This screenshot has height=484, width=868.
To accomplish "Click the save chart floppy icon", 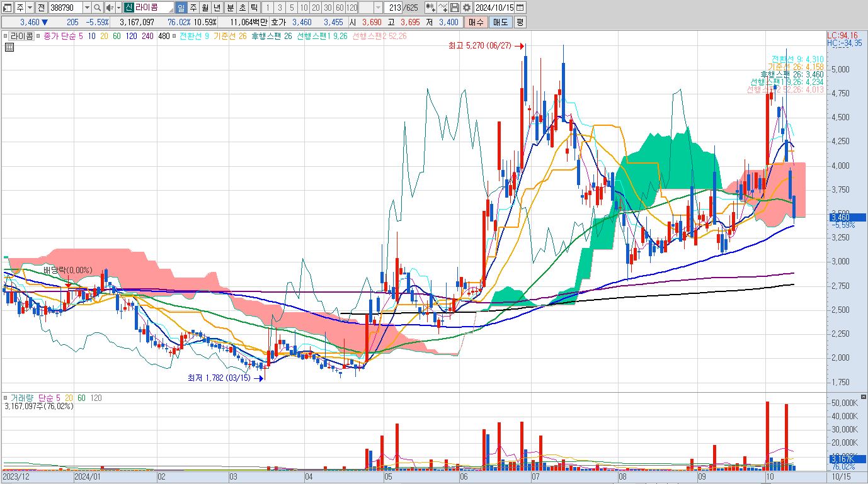I will point(455,8).
